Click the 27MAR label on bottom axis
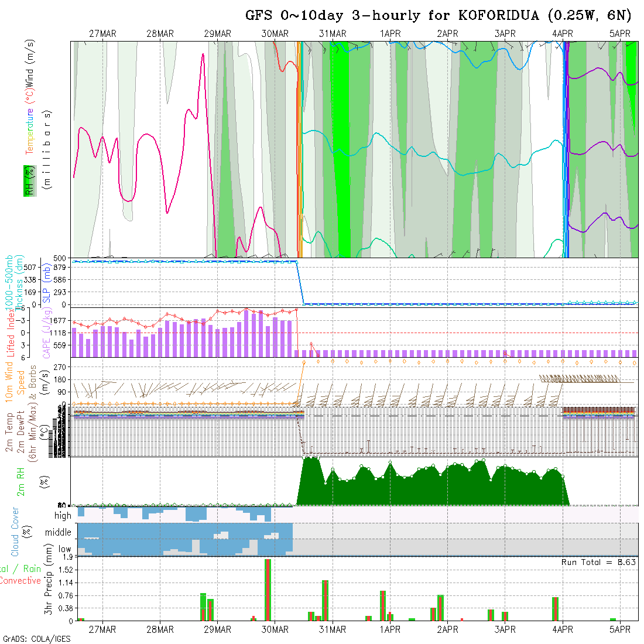Viewport: 644px width, 644px height. click(102, 629)
